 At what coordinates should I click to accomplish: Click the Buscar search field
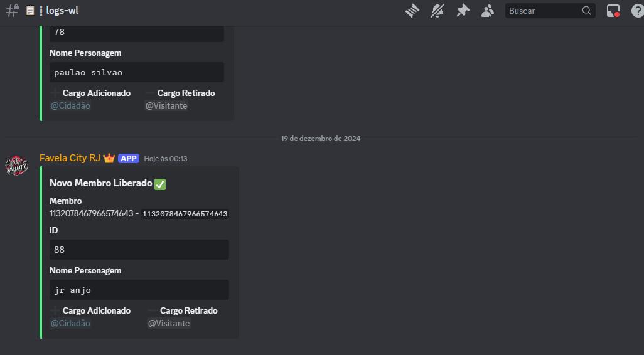click(542, 11)
